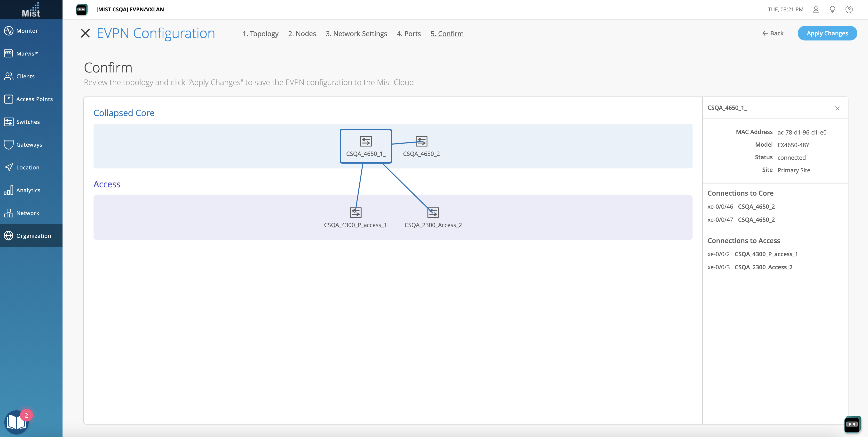Navigate to Gateways in the sidebar
The height and width of the screenshot is (437, 868).
click(x=29, y=144)
